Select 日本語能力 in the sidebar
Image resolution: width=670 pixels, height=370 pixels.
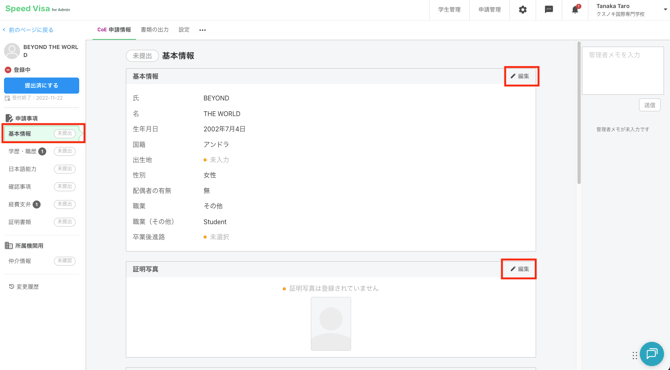coord(41,169)
